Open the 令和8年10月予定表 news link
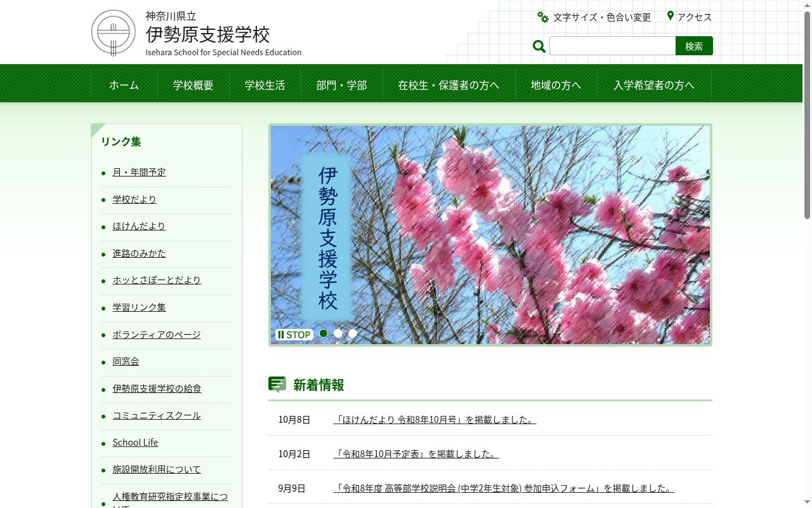This screenshot has width=812, height=508. [416, 454]
